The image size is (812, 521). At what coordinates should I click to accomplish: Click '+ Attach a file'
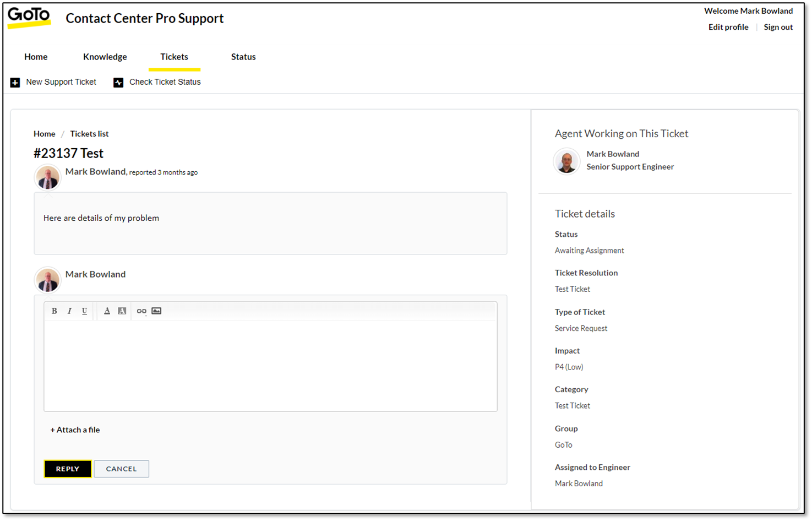pos(75,430)
